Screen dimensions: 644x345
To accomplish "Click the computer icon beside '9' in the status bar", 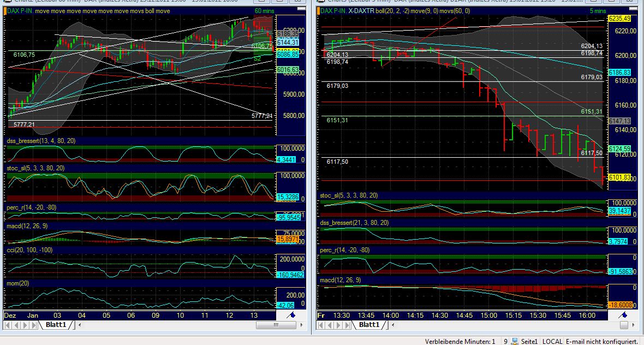I will click(514, 341).
